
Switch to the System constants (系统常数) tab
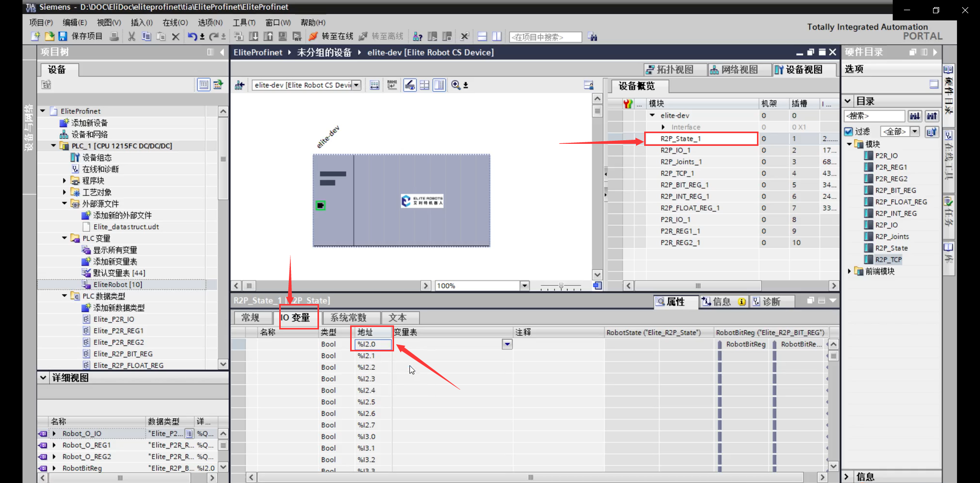click(x=348, y=318)
